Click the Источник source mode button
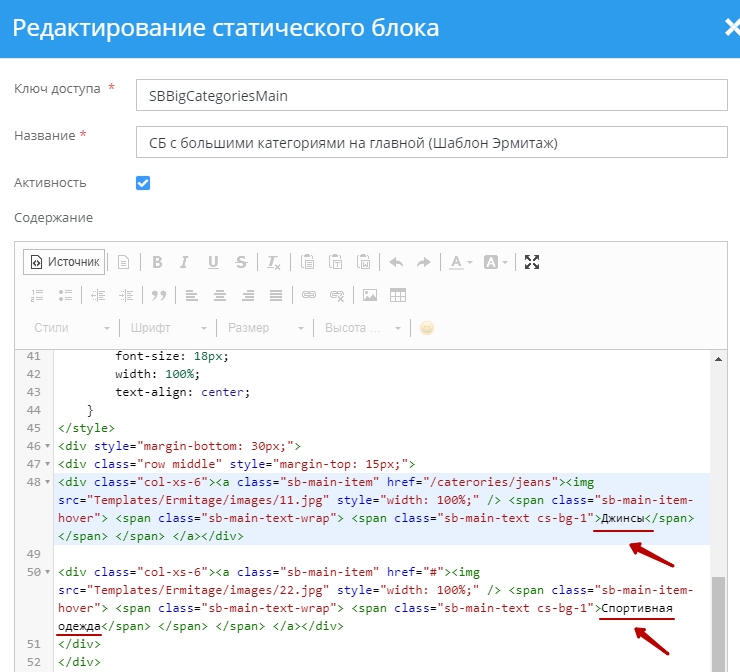 tap(64, 262)
